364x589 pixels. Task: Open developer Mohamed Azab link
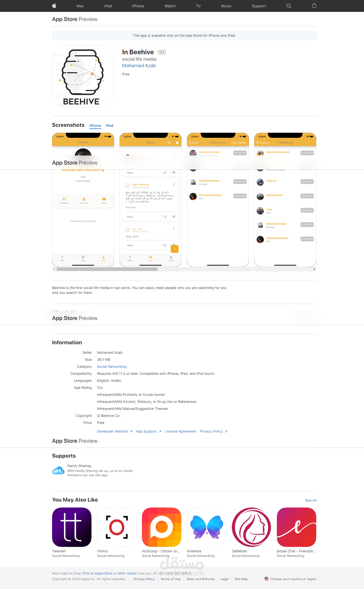tap(139, 66)
